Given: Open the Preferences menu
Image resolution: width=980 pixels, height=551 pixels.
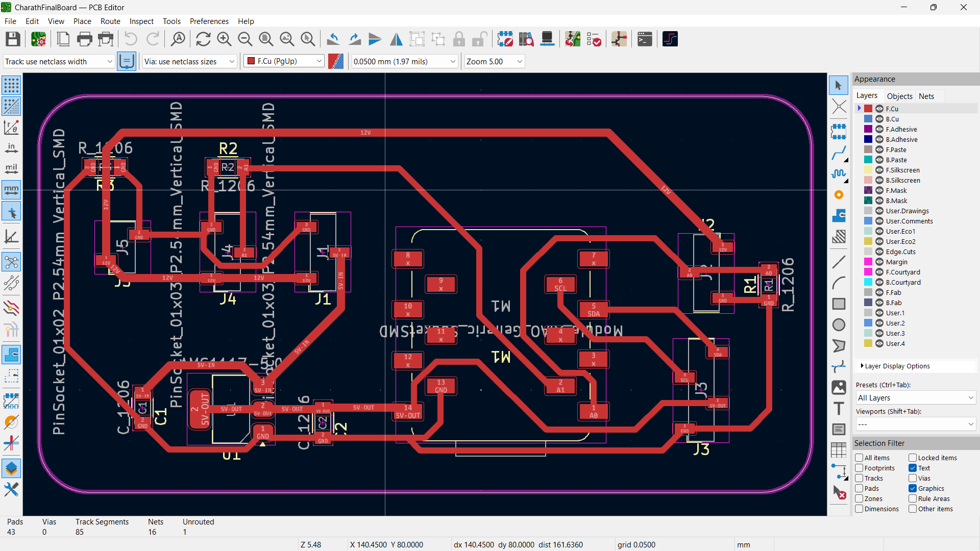Looking at the screenshot, I should coord(209,21).
